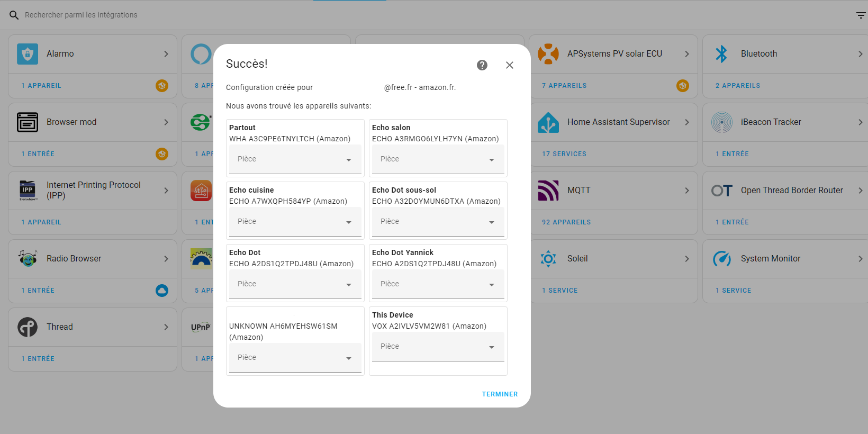Expand the Radio Browser chevron

point(166,259)
